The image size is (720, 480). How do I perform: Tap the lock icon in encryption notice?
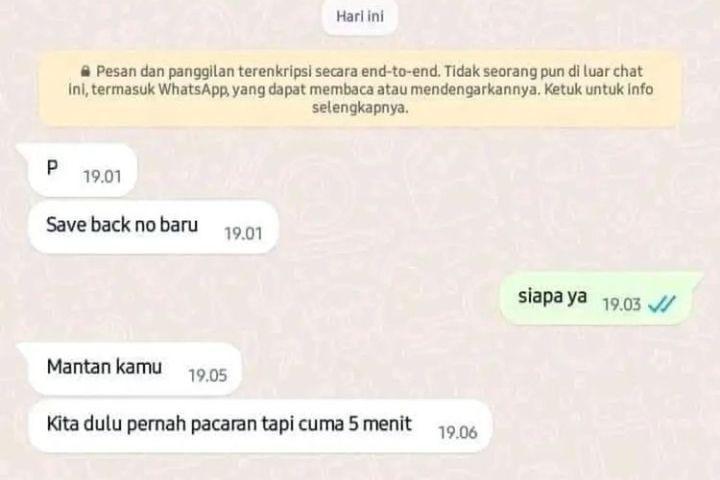85,71
